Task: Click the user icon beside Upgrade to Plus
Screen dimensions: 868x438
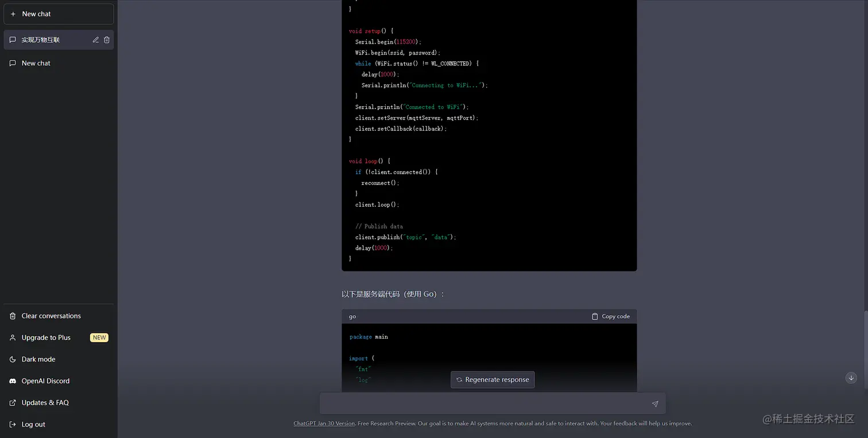Action: click(13, 338)
